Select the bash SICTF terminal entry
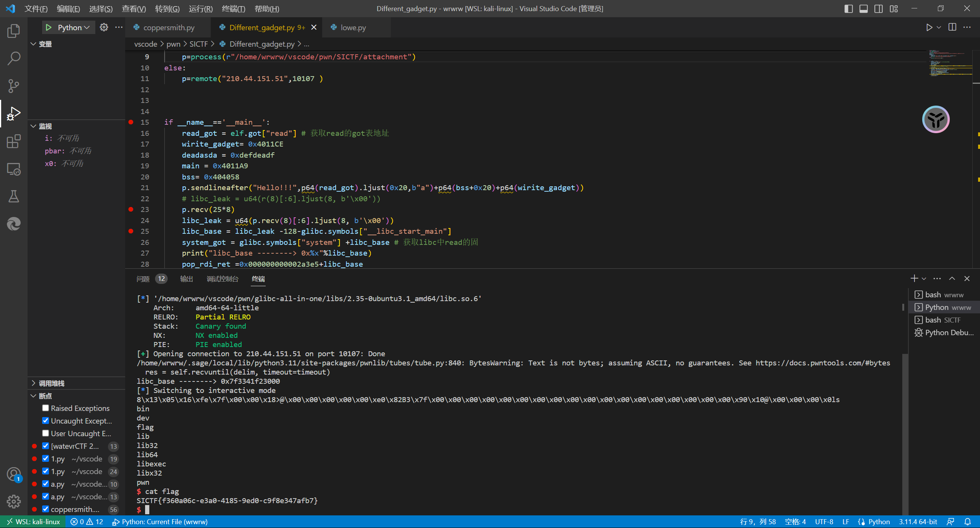Screen dimensions: 980x528 pos(944,320)
